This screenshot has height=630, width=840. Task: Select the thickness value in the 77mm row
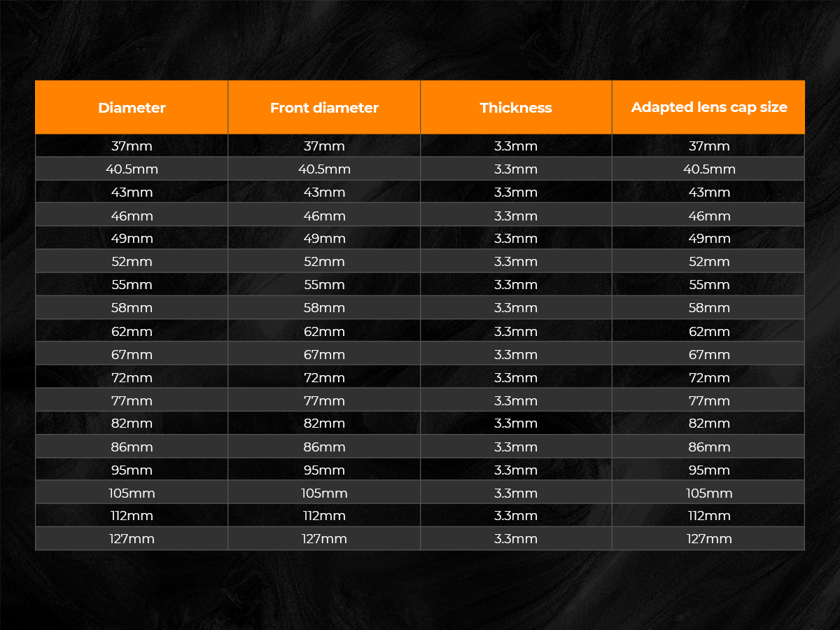pos(516,400)
